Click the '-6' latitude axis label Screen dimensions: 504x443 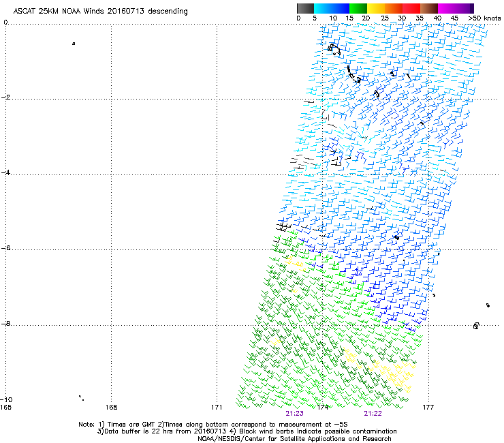(x=5, y=247)
